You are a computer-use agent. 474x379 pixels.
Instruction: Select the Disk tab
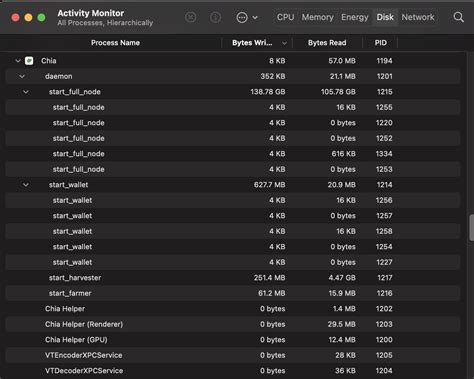coord(385,17)
